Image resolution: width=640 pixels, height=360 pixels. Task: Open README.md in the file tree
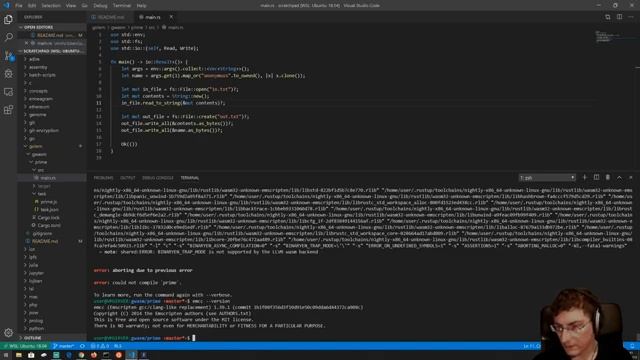(x=45, y=241)
